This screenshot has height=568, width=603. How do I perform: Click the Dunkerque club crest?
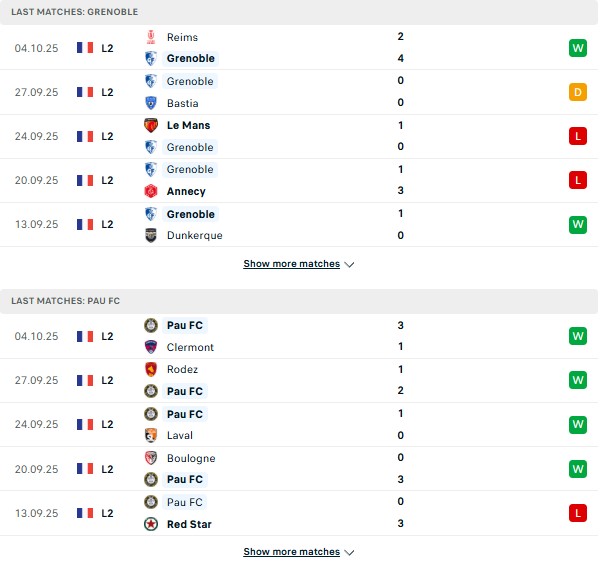point(151,235)
